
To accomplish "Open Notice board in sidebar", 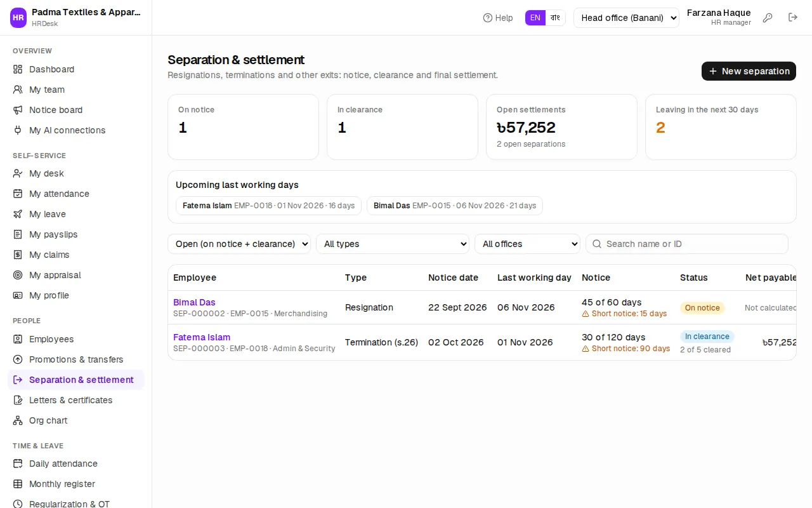I will (76, 110).
